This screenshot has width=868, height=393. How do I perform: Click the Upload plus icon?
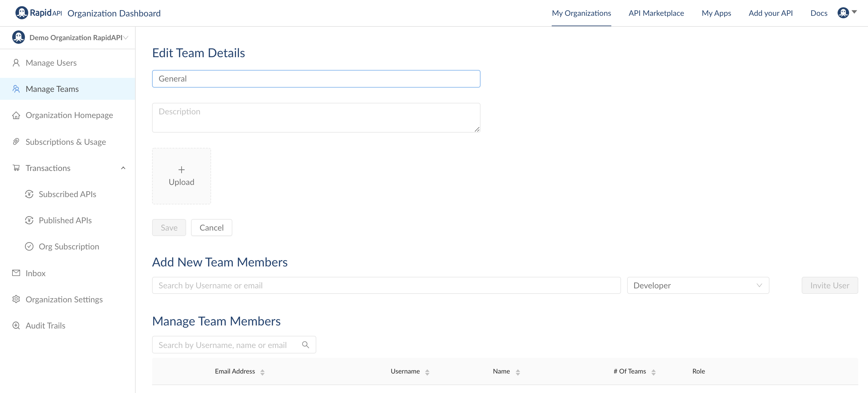(181, 169)
